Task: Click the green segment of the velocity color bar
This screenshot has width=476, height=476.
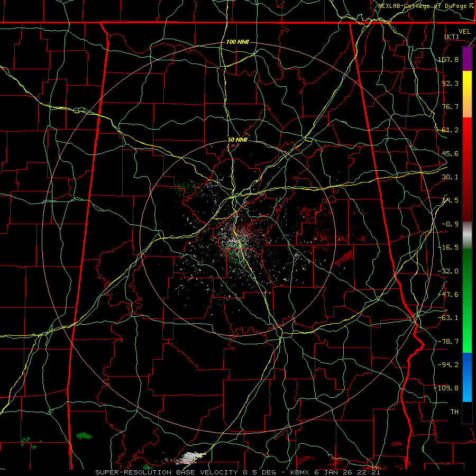Action: pos(467,300)
